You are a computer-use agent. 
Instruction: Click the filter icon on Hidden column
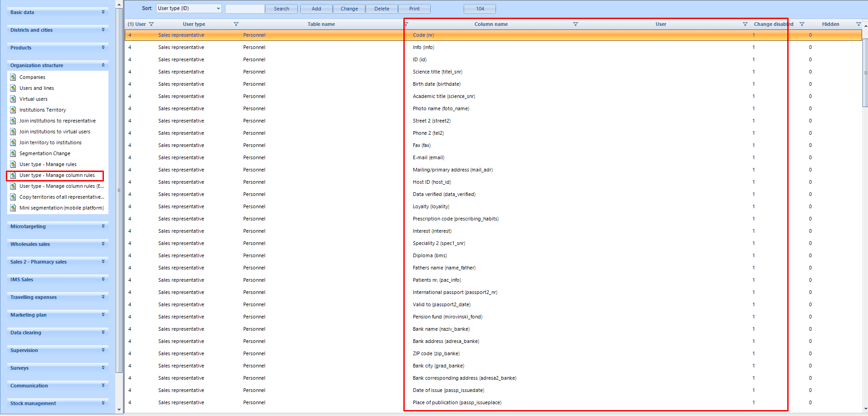coord(858,24)
